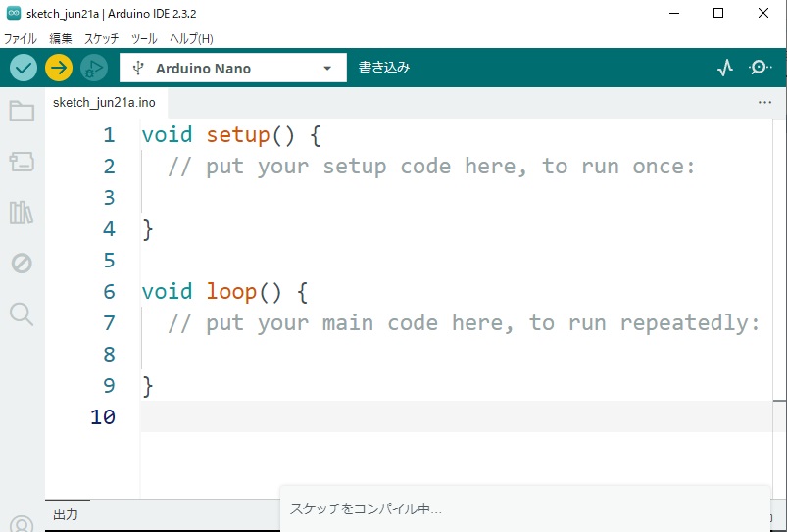Open the user account icon in sidebar
The image size is (787, 532).
(x=22, y=523)
